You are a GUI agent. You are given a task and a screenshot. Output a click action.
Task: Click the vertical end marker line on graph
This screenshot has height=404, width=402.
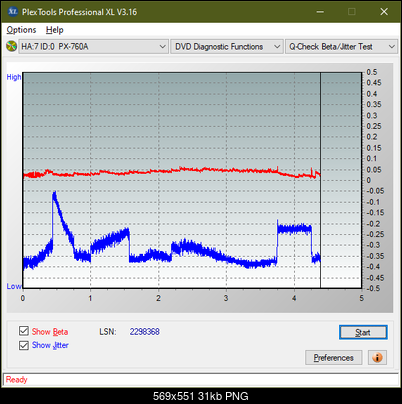click(320, 180)
